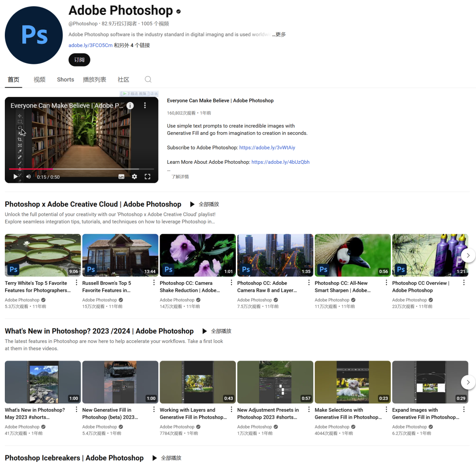Open Make Selections dog thumbnail
Image resolution: width=476 pixels, height=465 pixels.
point(353,382)
